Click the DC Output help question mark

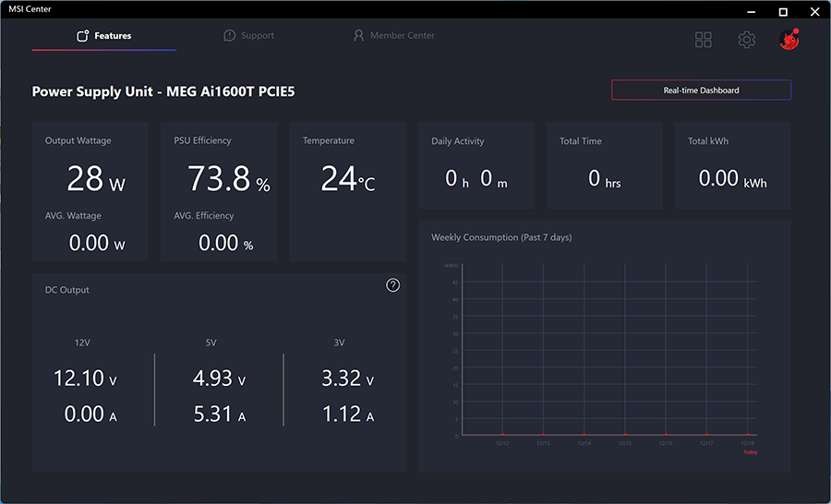pos(392,285)
